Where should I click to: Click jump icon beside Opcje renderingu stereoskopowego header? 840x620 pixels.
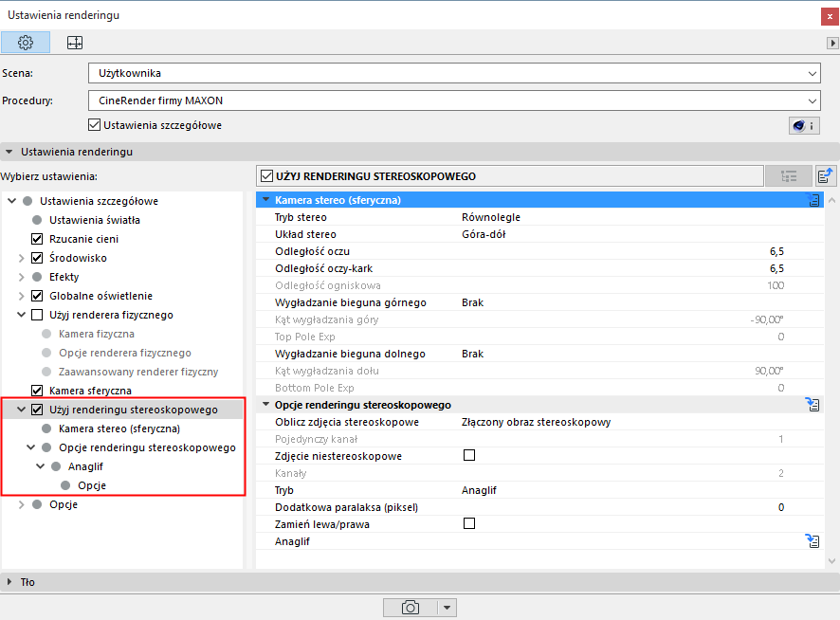coord(813,405)
